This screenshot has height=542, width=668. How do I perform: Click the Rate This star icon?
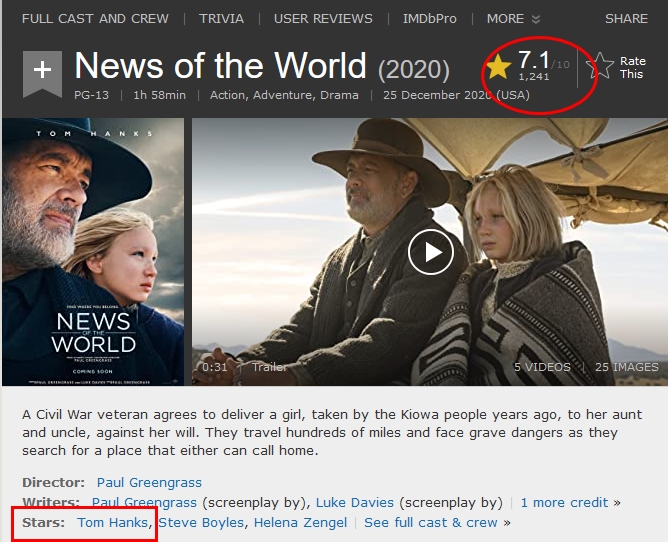[600, 67]
